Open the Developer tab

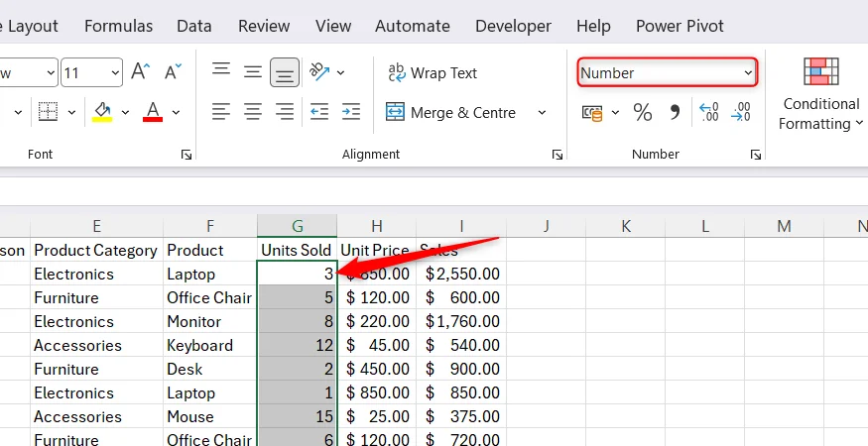[x=513, y=26]
